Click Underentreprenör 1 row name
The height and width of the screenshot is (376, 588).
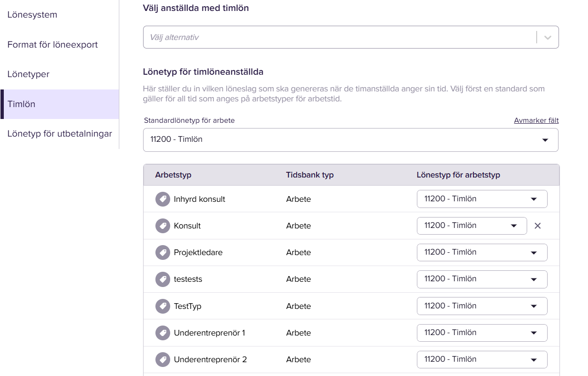tap(210, 333)
